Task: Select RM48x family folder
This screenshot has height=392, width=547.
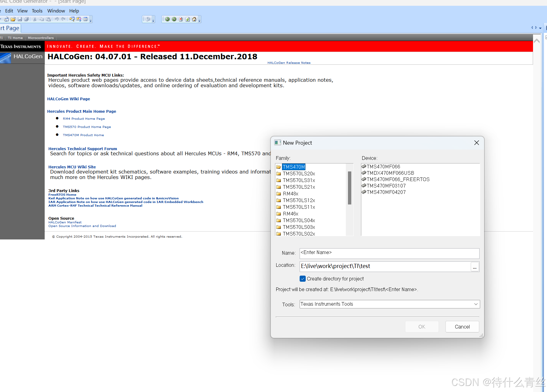Action: click(287, 194)
